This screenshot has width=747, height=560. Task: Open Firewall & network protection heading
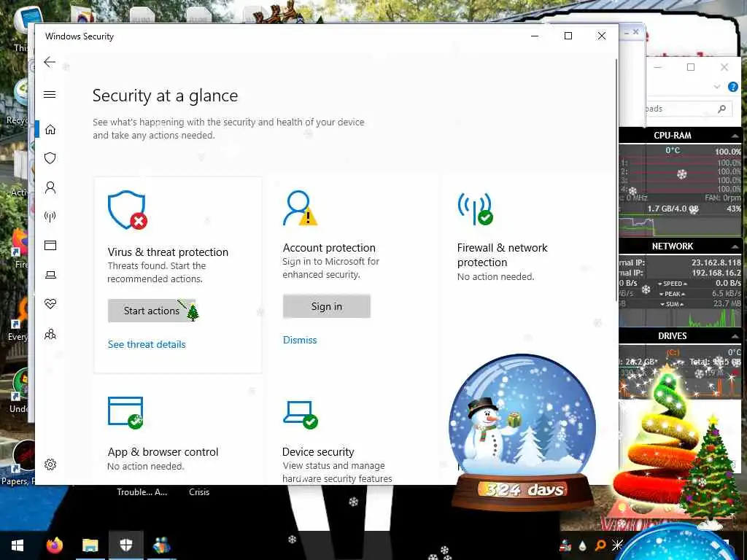pyautogui.click(x=502, y=254)
